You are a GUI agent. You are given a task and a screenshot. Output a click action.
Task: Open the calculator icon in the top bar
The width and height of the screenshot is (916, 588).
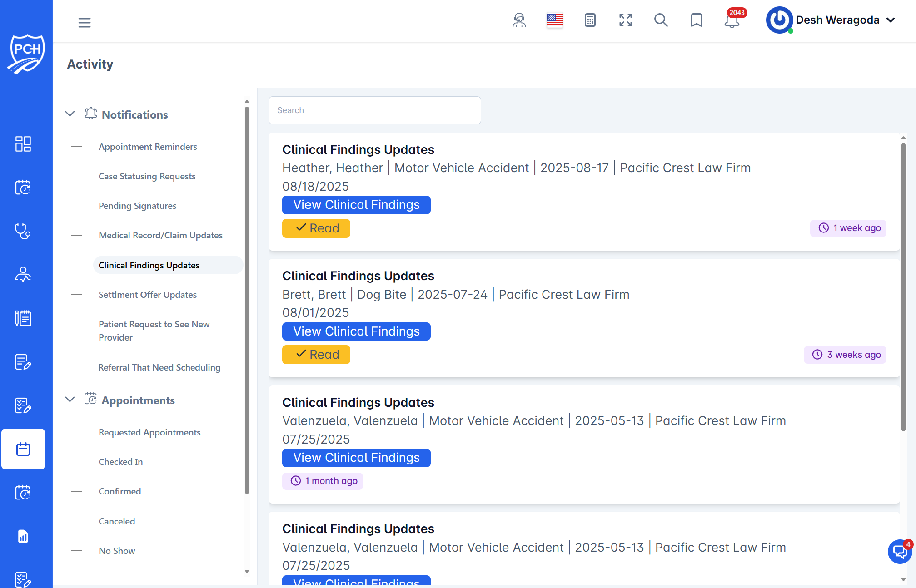[590, 20]
